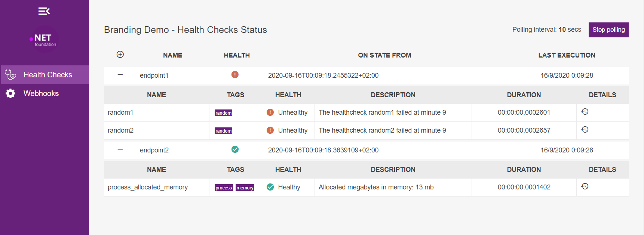Collapse the endpoint1 checks section

[120, 75]
